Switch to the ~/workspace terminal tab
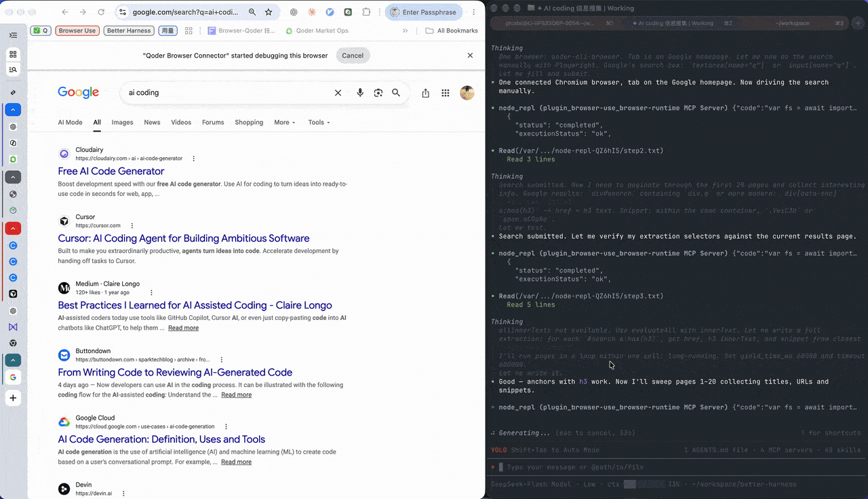 (793, 23)
